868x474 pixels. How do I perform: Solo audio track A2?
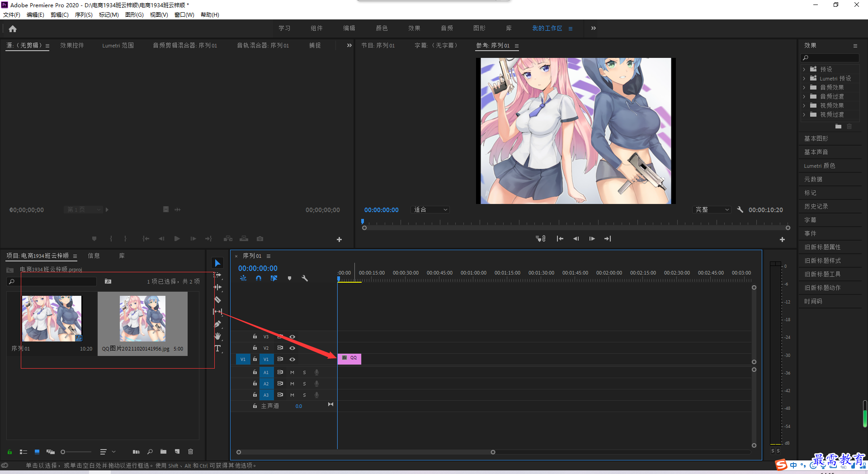304,384
